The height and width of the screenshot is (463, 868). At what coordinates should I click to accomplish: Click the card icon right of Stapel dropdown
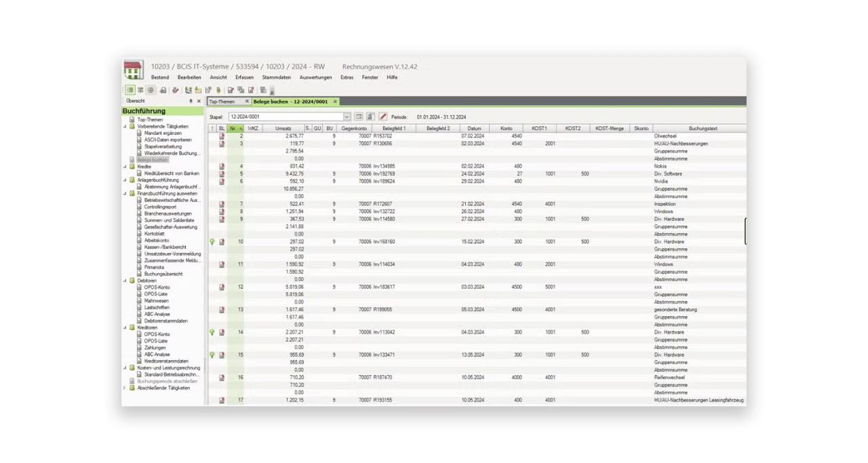pos(359,117)
